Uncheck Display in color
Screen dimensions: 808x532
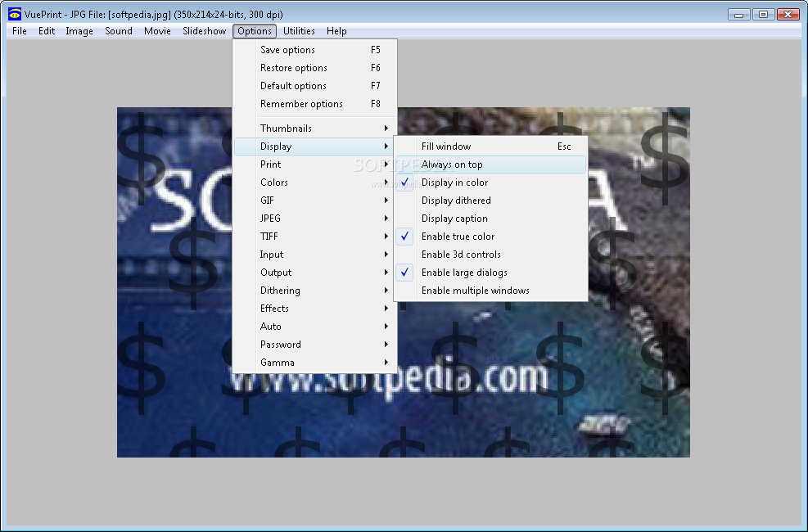(490, 183)
